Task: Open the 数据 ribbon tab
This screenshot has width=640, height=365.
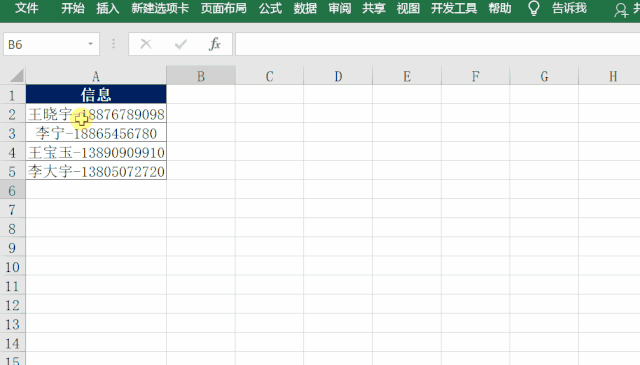Action: 305,8
